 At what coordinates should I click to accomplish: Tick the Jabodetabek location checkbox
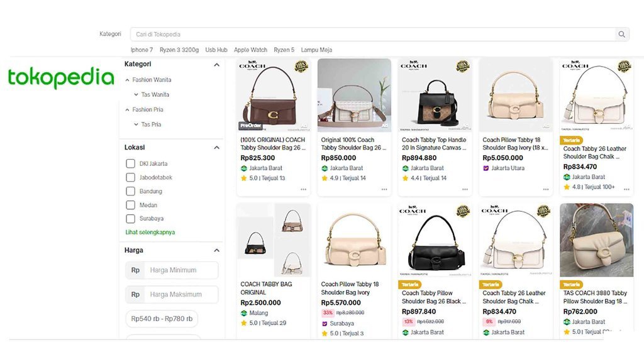click(x=130, y=177)
